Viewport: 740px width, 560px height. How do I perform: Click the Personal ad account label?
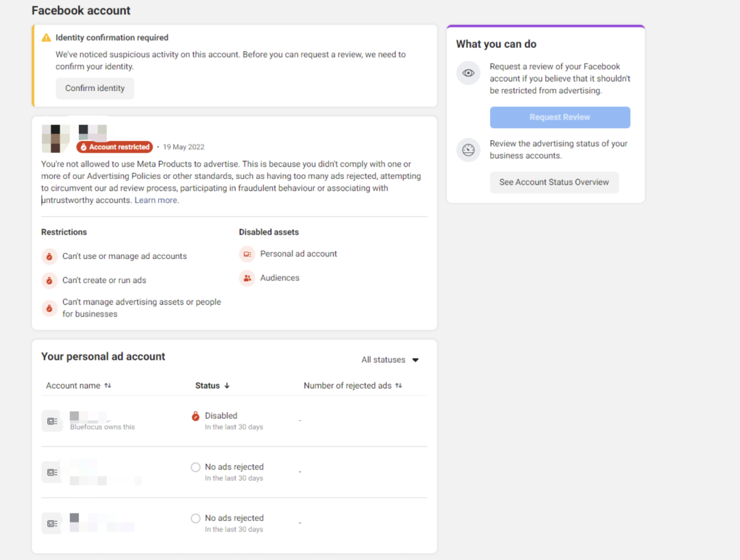[299, 254]
